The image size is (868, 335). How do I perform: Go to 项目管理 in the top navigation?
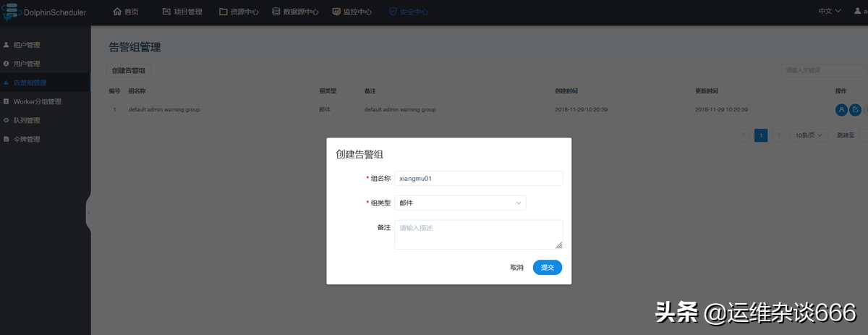tap(182, 12)
